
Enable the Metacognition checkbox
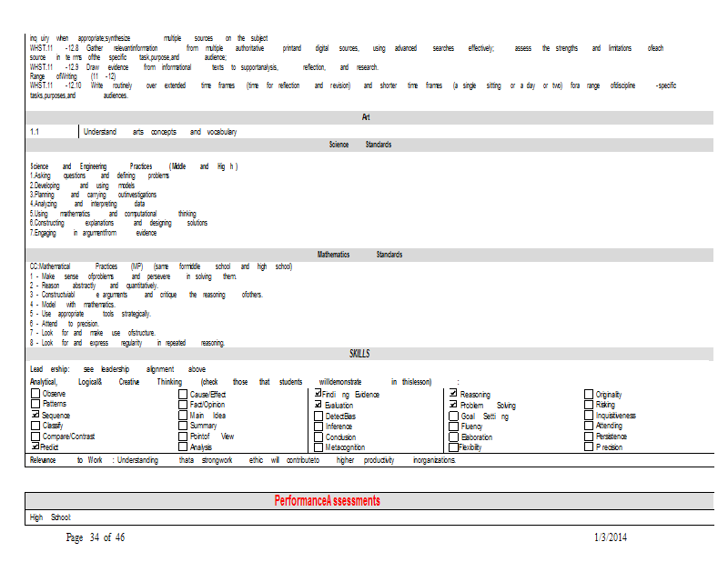(x=318, y=447)
